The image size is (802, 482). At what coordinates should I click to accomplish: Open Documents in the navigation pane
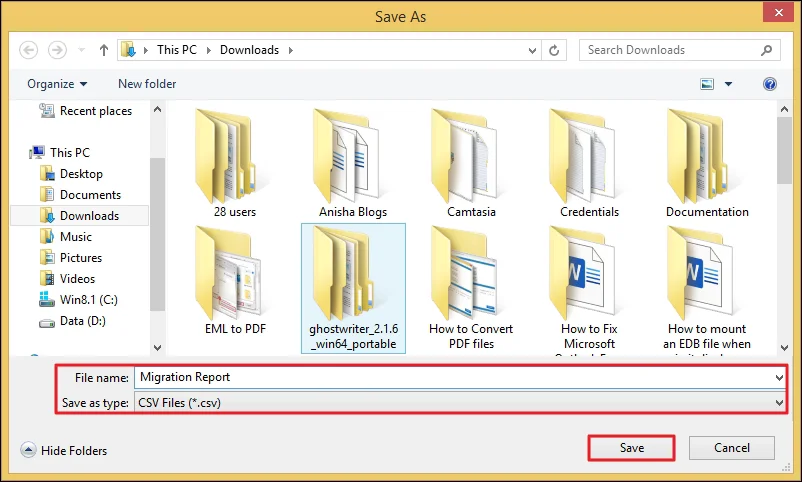(80, 194)
